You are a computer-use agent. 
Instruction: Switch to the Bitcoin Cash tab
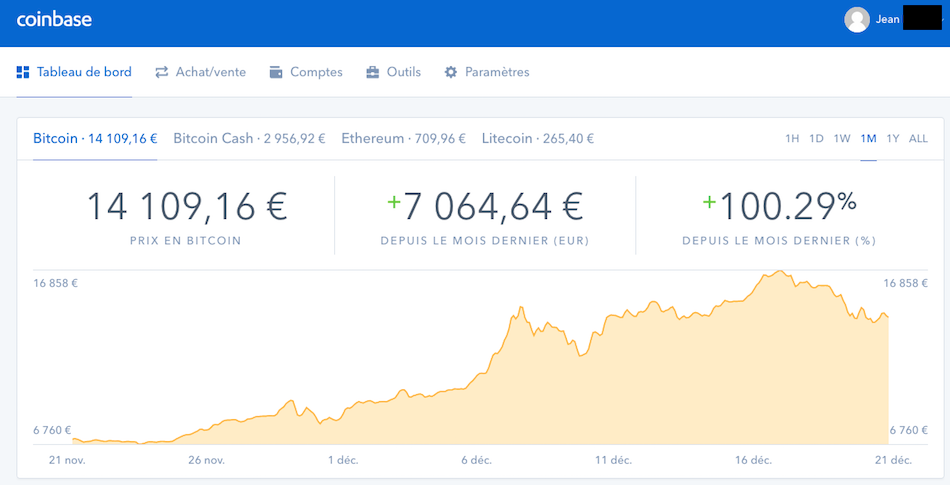coord(249,139)
